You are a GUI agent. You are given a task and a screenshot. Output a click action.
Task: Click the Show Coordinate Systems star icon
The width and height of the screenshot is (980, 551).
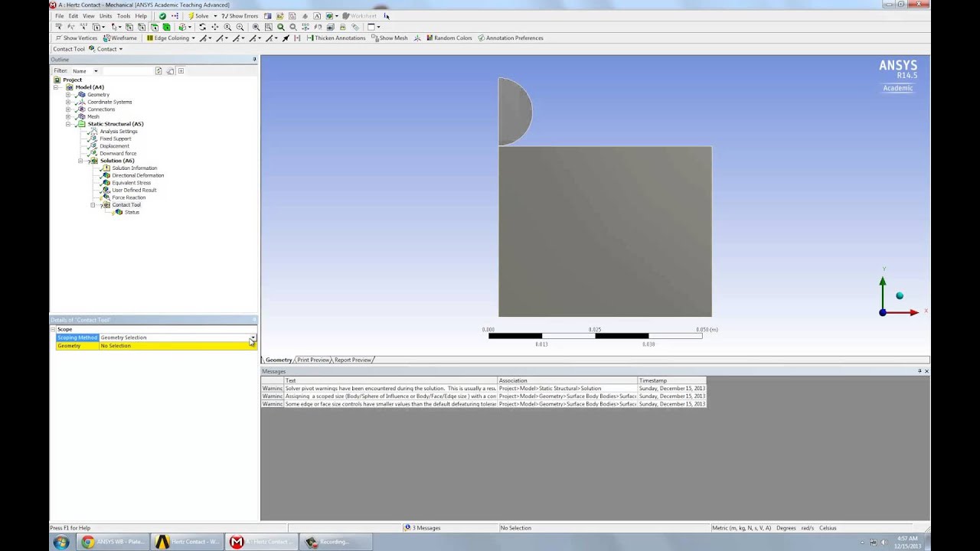pos(417,38)
